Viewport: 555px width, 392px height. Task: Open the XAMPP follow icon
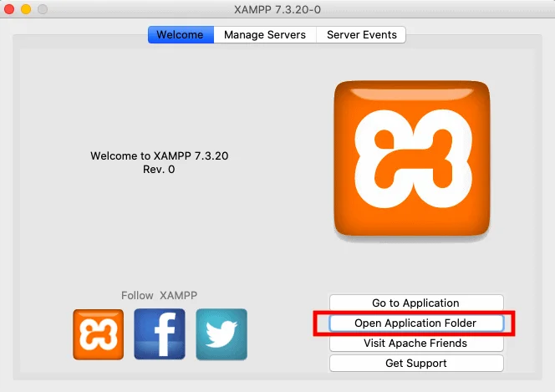pos(99,334)
